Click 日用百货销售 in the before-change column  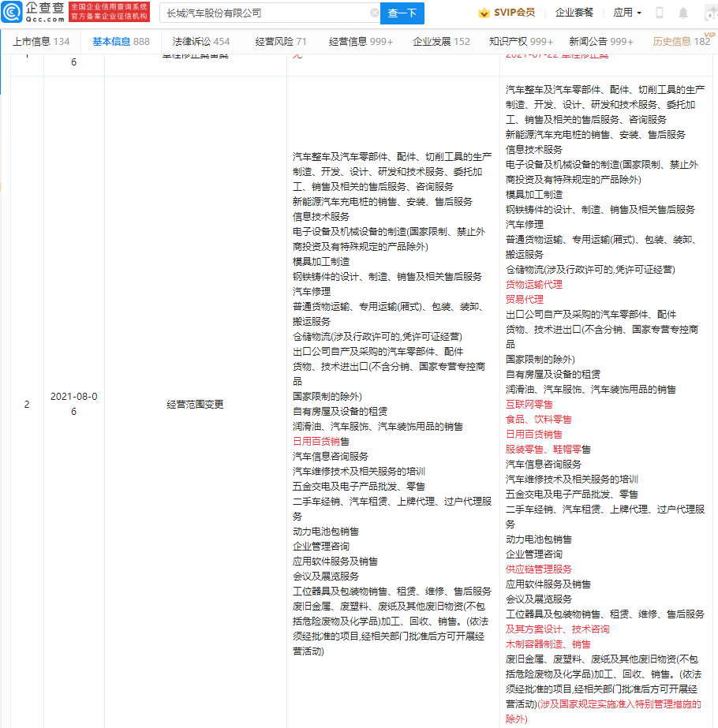[x=321, y=442]
